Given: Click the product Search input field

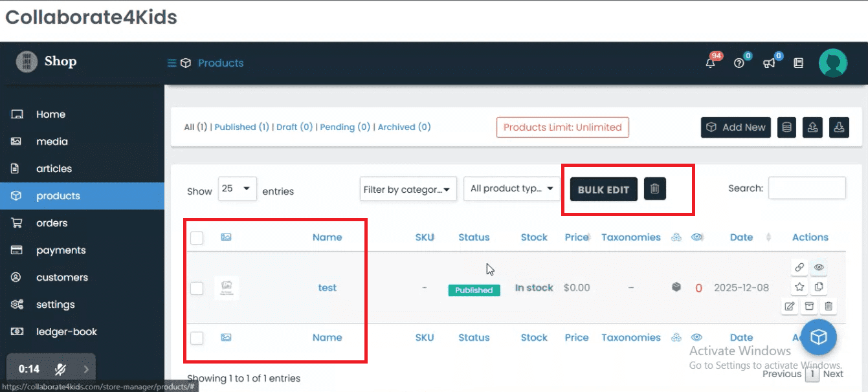Looking at the screenshot, I should click(807, 188).
